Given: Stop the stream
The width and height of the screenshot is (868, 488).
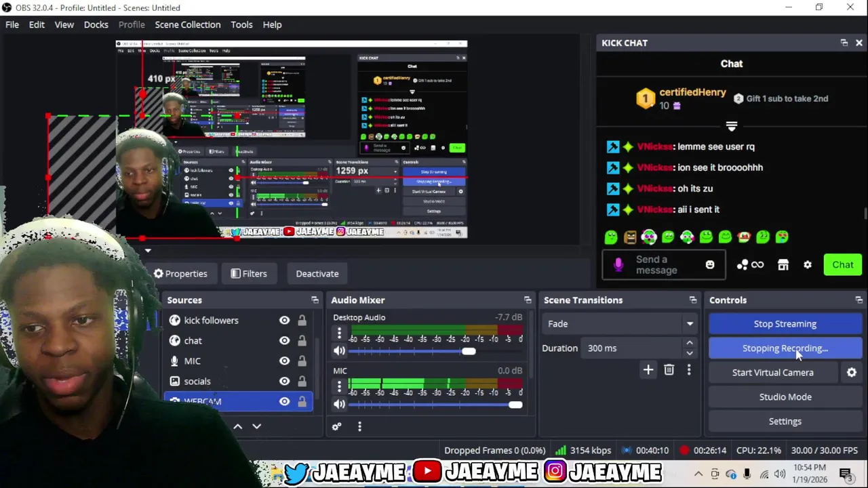Looking at the screenshot, I should (x=785, y=324).
